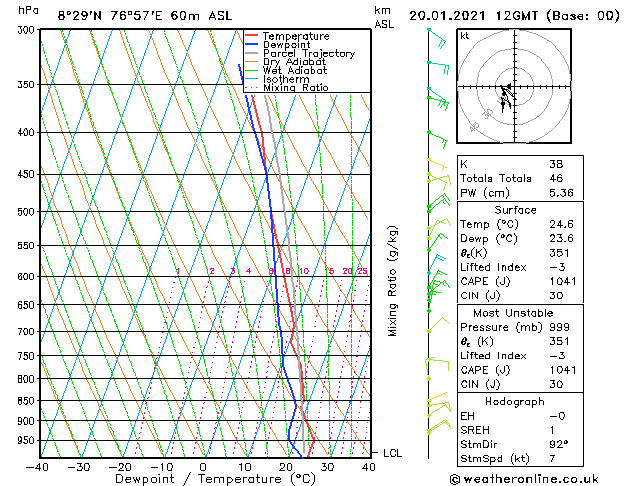Click the '700' pressure level label
This screenshot has width=629, height=486.
28,331
